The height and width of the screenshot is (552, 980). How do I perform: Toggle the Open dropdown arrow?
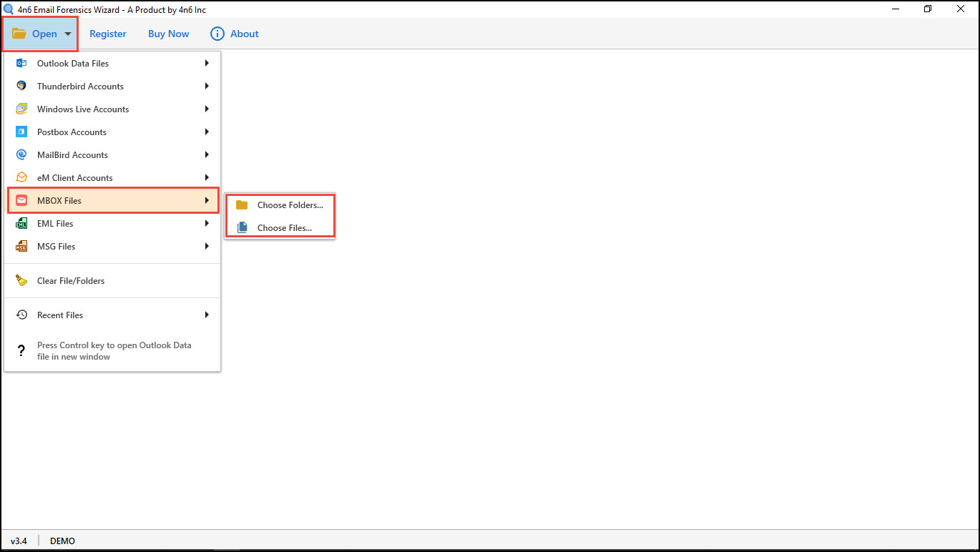point(68,34)
